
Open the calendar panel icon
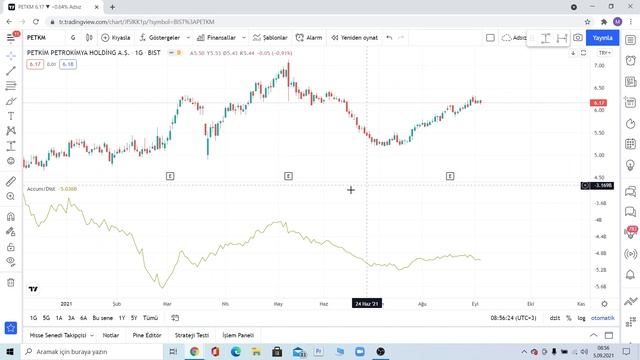coord(630,144)
